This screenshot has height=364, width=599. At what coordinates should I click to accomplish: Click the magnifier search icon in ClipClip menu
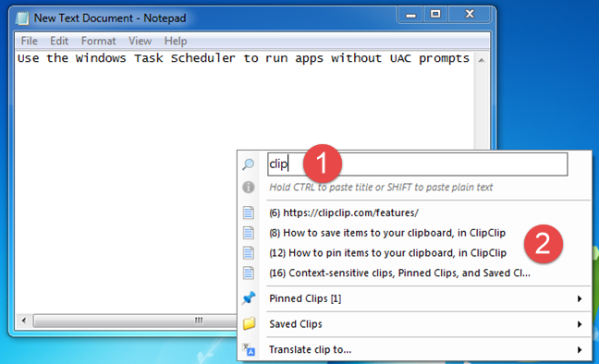pos(249,164)
